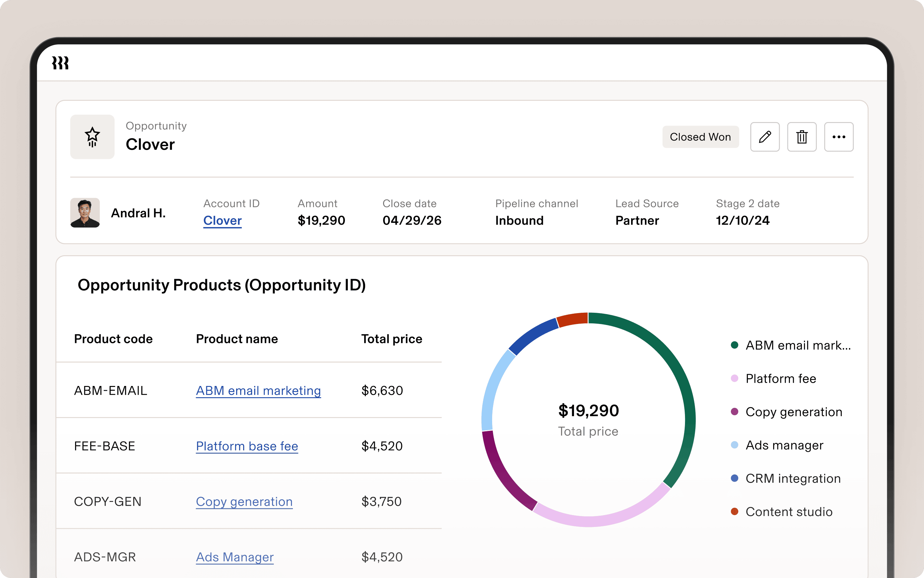Click the Ads manager legend dot

[734, 445]
